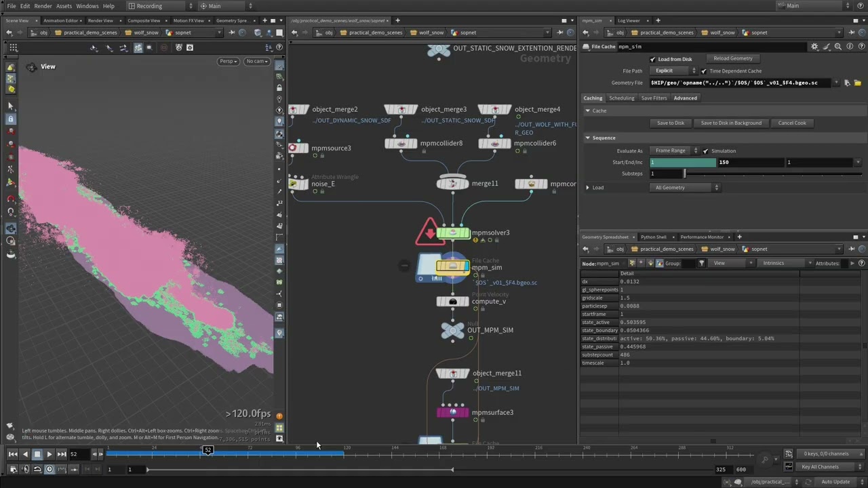Toggle the Simulation checkbox
This screenshot has height=488, width=868.
(706, 151)
